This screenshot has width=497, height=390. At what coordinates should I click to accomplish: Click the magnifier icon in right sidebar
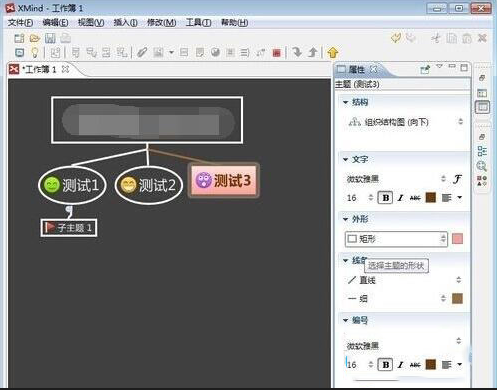coord(482,166)
